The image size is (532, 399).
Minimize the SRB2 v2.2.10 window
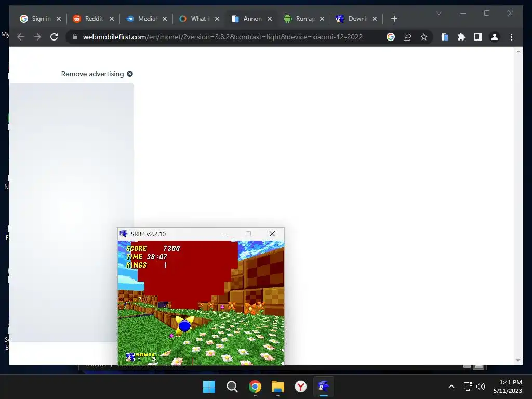tap(224, 234)
